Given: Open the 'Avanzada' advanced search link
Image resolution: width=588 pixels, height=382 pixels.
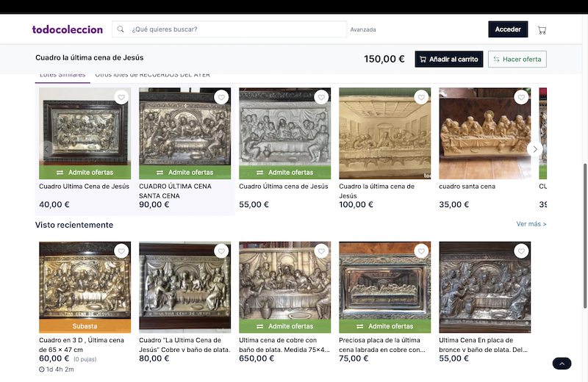Looking at the screenshot, I should [x=363, y=30].
